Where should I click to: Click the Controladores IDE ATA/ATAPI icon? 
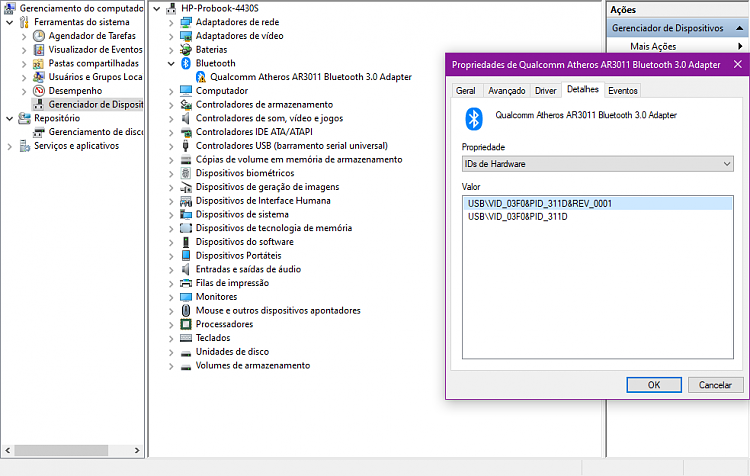(x=186, y=132)
